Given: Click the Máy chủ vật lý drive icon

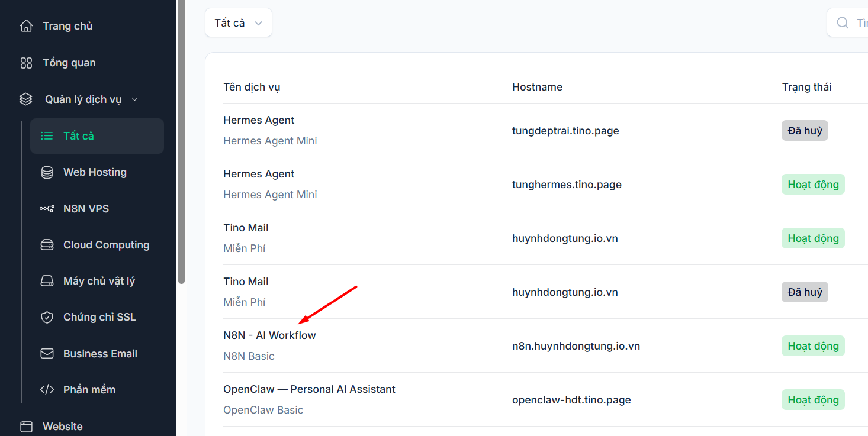Looking at the screenshot, I should (47, 281).
